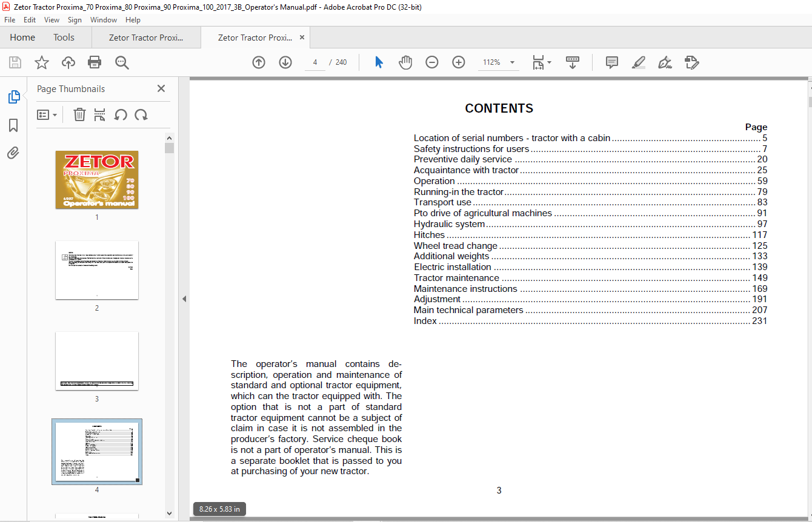This screenshot has height=522, width=812.
Task: Open the Sign menu
Action: (75, 20)
